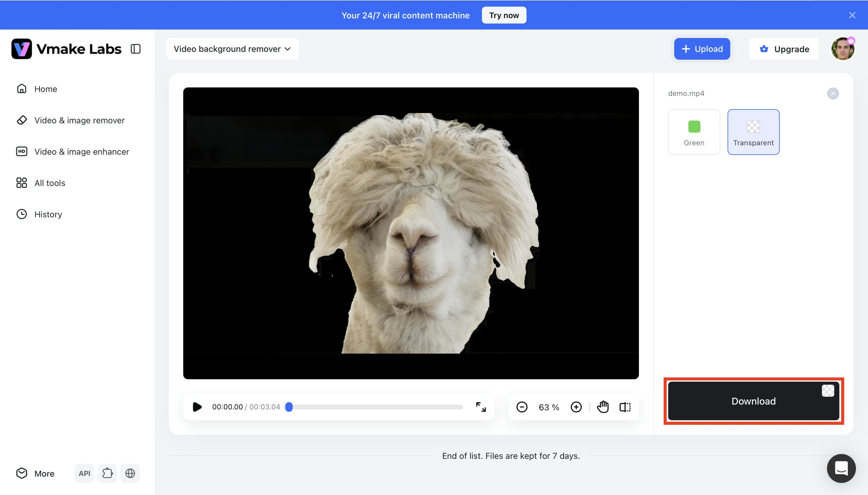Remove the demo.mp4 file
The image size is (868, 495).
(833, 93)
